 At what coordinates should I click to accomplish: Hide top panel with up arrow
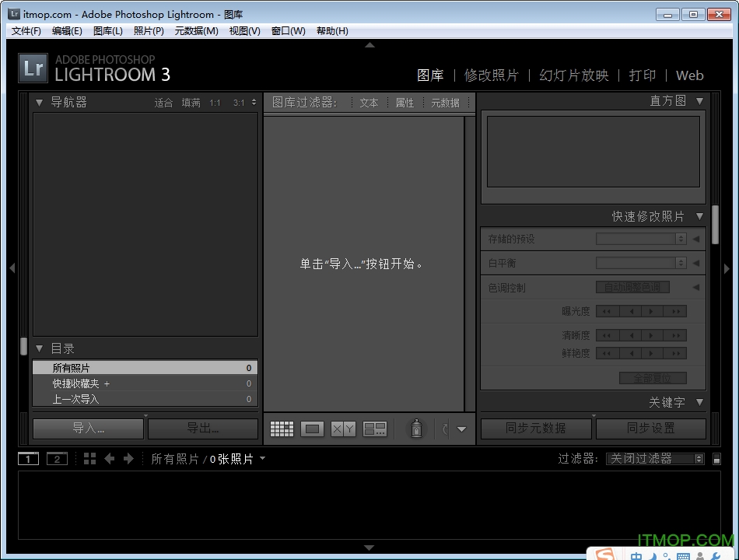coord(370,45)
